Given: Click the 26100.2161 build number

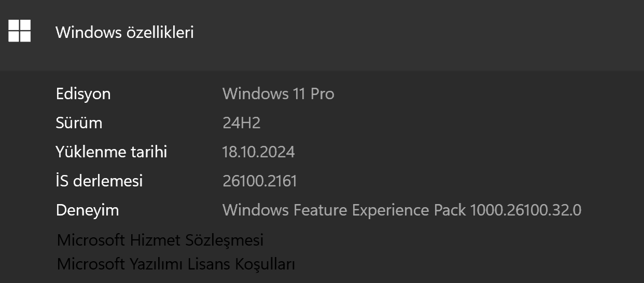Looking at the screenshot, I should tap(260, 181).
